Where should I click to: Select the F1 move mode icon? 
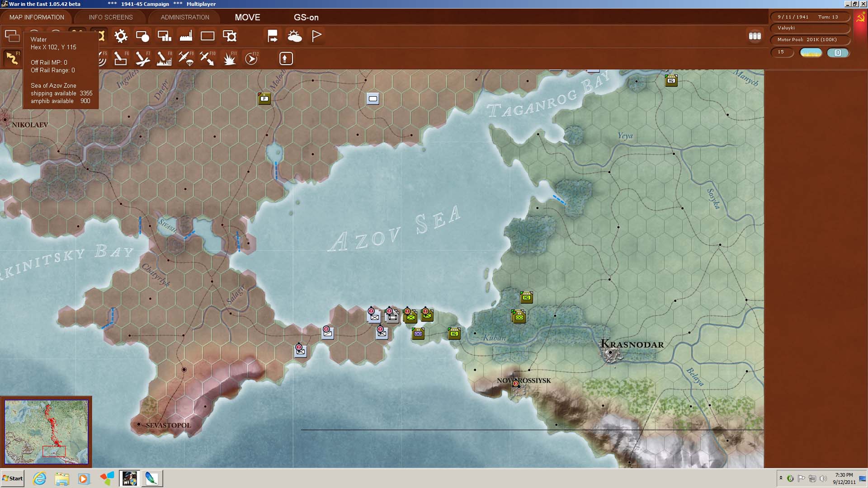click(x=12, y=59)
